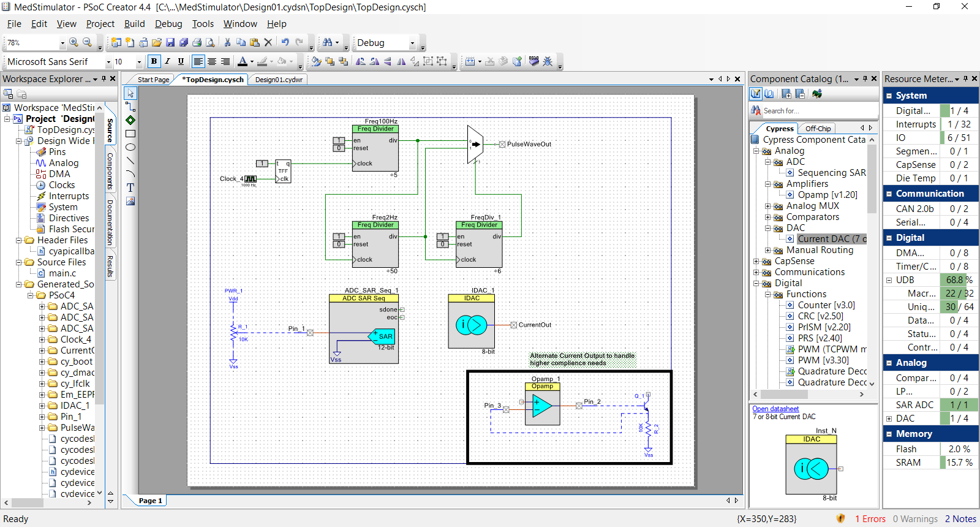Save the current file
This screenshot has height=527, width=980.
point(170,42)
